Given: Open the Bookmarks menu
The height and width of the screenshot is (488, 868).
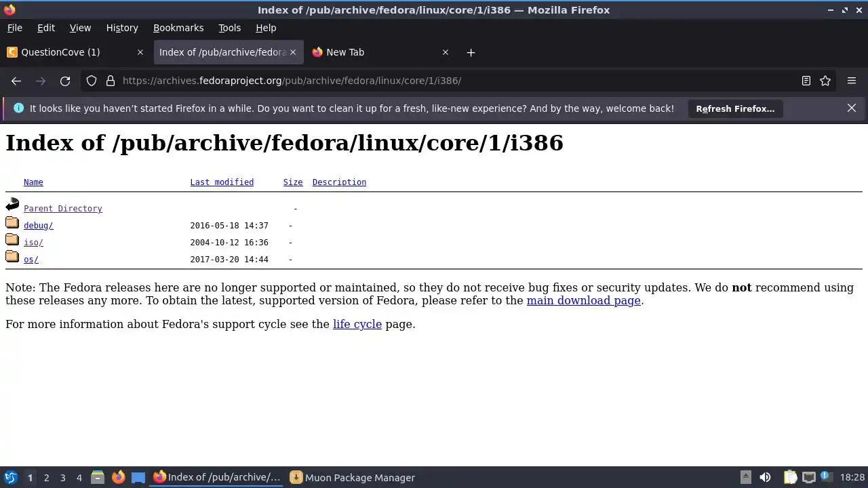Looking at the screenshot, I should click(x=178, y=28).
